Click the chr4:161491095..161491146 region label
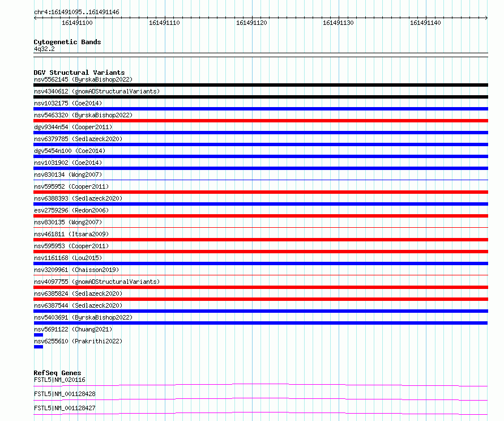Image resolution: width=504 pixels, height=421 pixels. (x=76, y=12)
